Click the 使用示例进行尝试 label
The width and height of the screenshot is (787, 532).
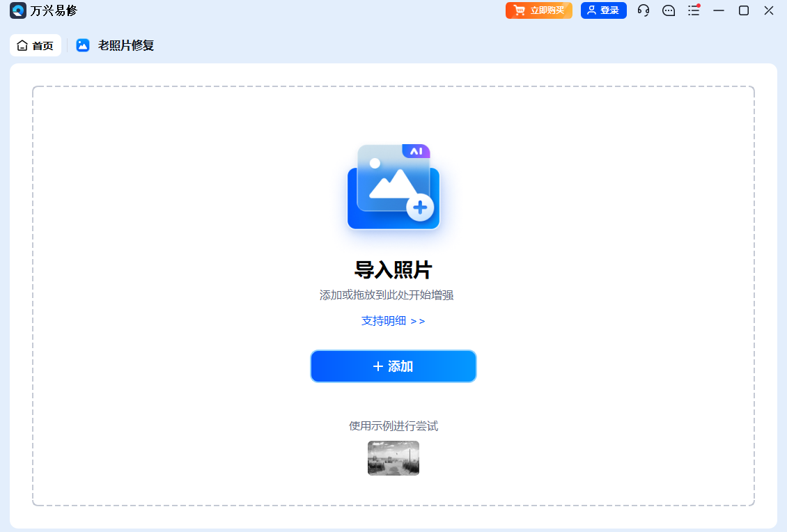(x=393, y=426)
